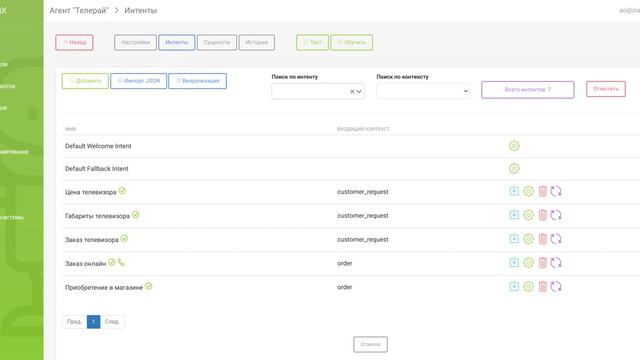Click green checkmark next to Габариты телевизора
The width and height of the screenshot is (640, 360).
coord(136,214)
